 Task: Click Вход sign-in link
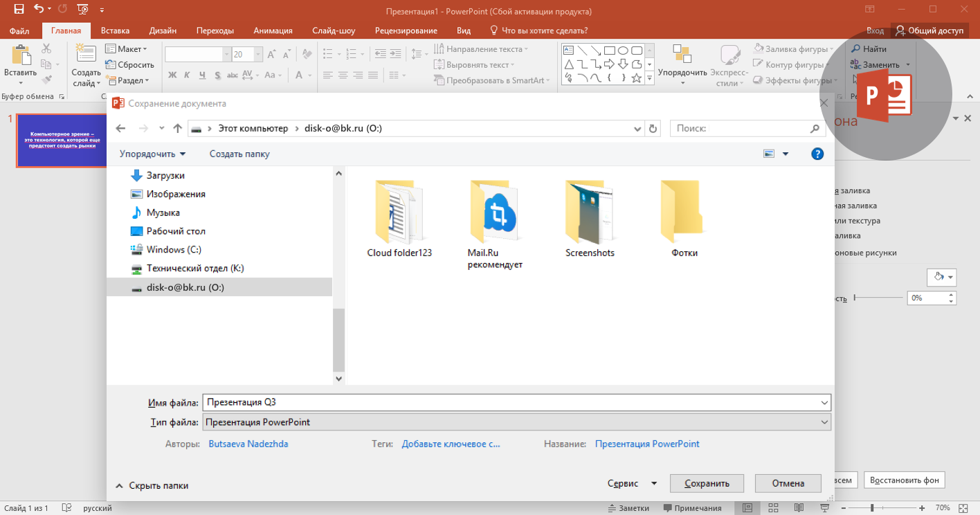coord(875,30)
